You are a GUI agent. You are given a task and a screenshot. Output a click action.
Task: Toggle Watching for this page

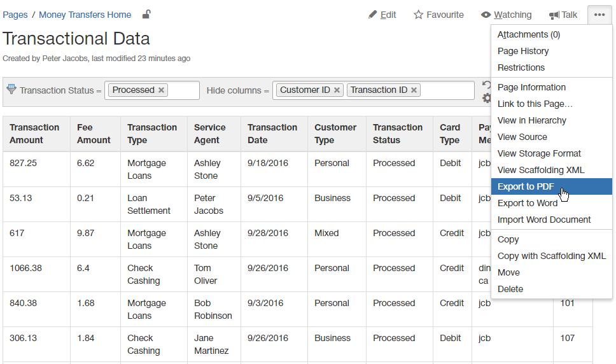[506, 15]
